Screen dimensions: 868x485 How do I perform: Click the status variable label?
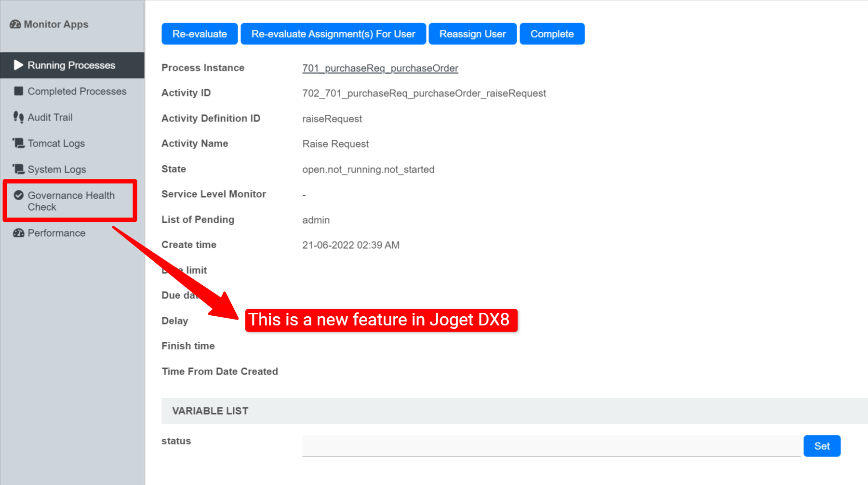pyautogui.click(x=176, y=441)
